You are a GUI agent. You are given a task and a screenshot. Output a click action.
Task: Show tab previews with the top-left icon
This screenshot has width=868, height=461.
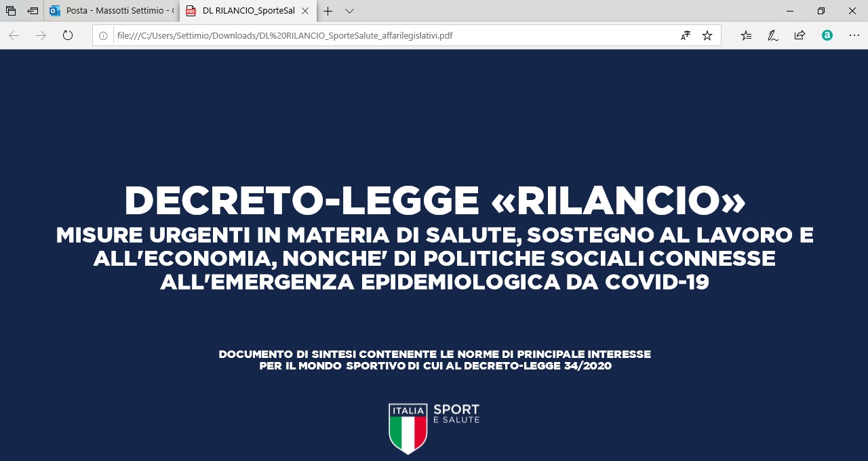9,11
